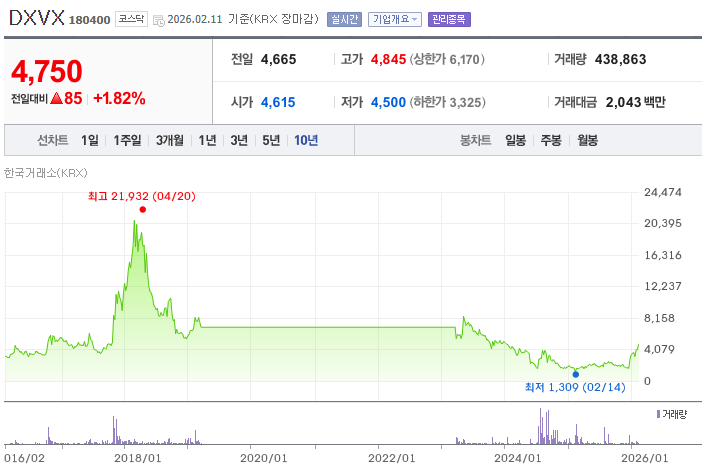The width and height of the screenshot is (702, 475).
Task: Click the blue 최저 price marker dot
Action: [x=575, y=374]
